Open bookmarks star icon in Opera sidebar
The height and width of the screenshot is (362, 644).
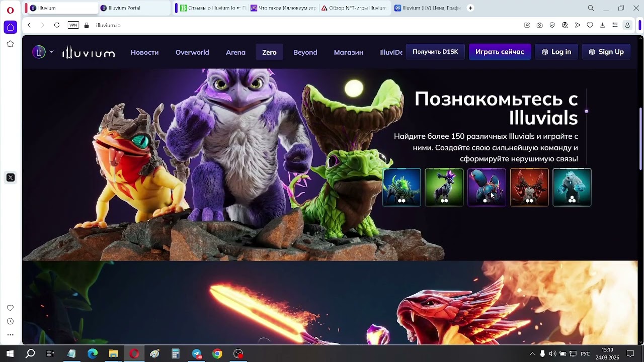[10, 44]
